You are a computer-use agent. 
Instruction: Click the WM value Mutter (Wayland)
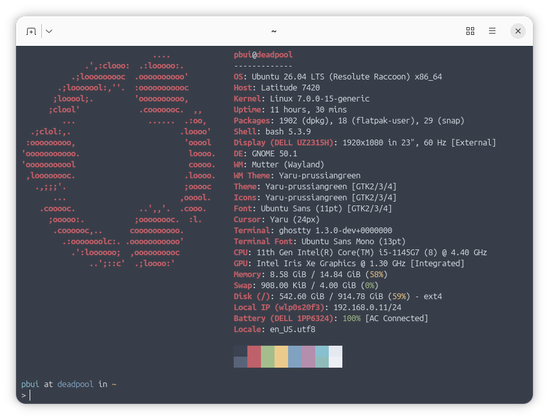coord(288,165)
